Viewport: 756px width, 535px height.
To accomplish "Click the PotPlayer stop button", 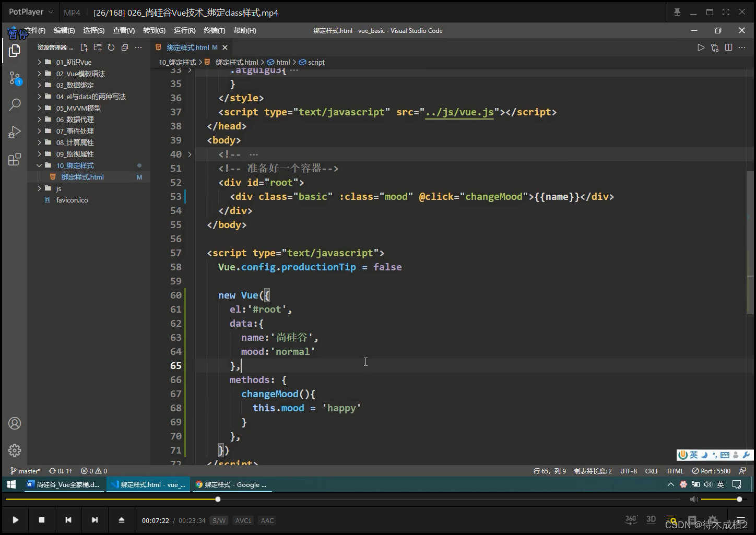I will tap(42, 520).
